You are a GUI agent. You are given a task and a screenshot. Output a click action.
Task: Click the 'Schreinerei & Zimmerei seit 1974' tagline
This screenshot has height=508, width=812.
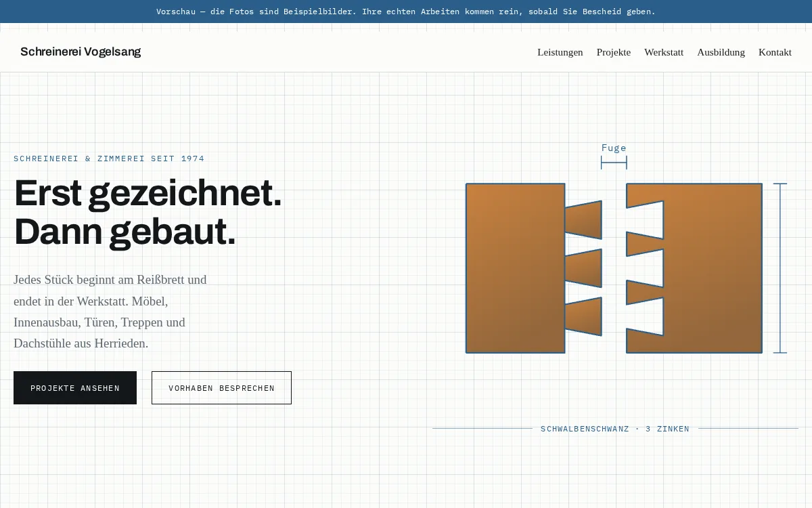[x=109, y=158]
